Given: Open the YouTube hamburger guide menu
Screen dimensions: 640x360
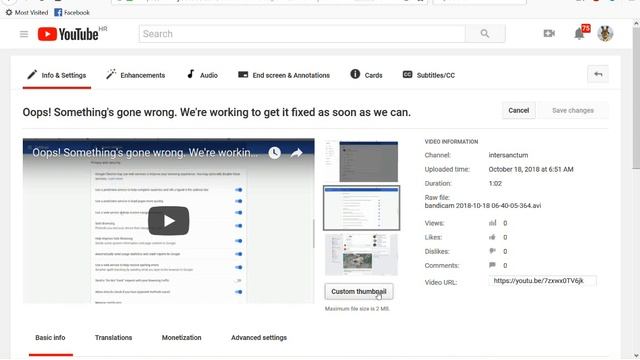Looking at the screenshot, I should coord(24,34).
